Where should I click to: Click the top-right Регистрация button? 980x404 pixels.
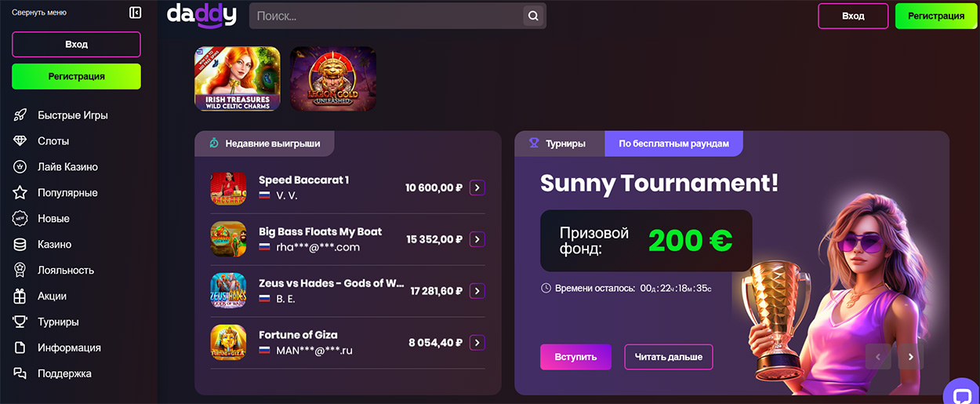pos(935,16)
